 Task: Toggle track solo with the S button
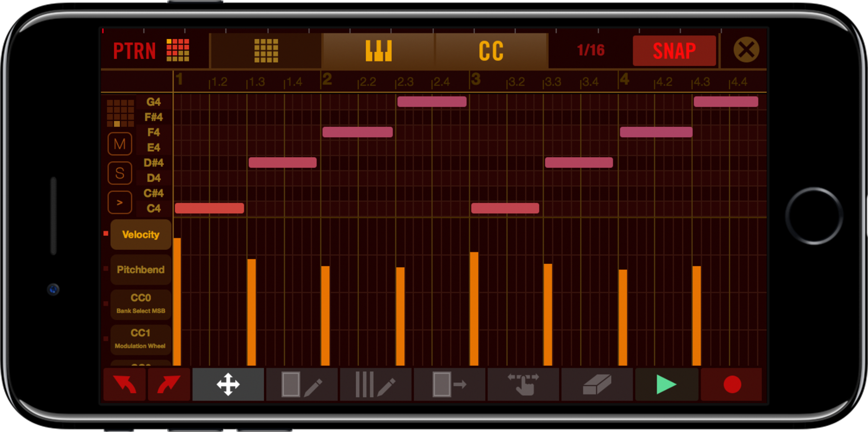[120, 173]
